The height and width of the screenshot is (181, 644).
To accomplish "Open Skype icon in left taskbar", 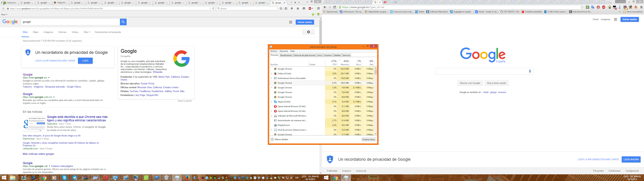I will 64,177.
